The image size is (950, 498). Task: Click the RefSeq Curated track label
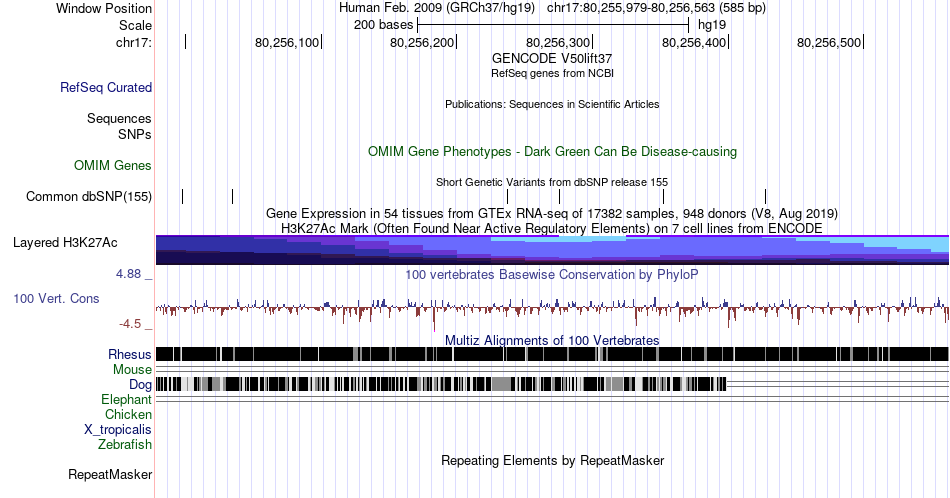106,87
